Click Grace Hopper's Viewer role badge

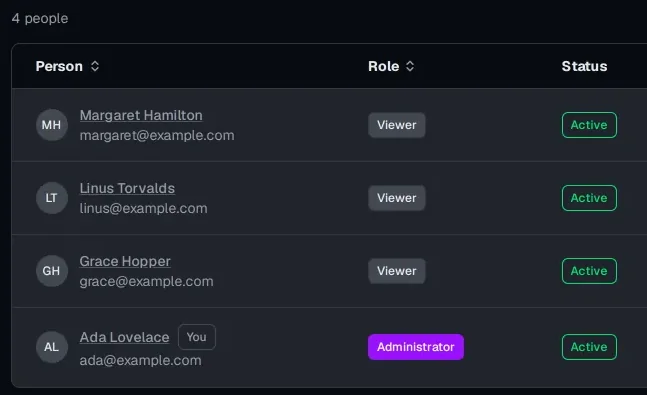pos(397,271)
